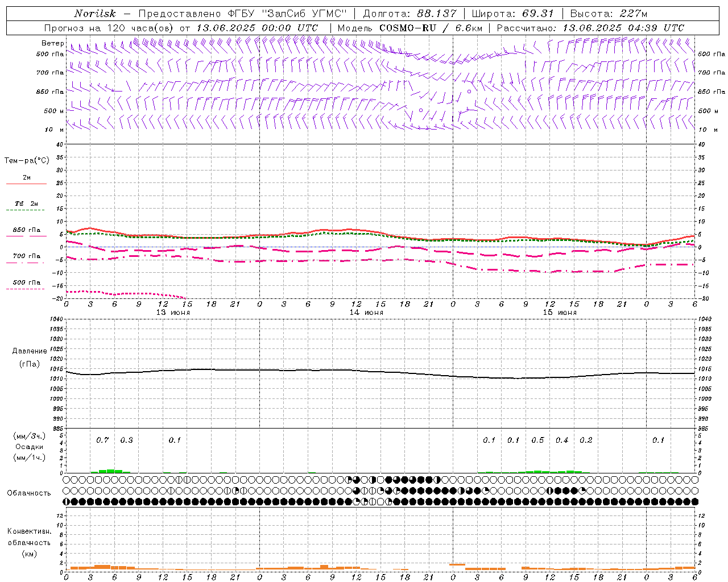The image size is (728, 582).
Task: Click the solid line sample under "2м" legend
Action: pyautogui.click(x=26, y=184)
